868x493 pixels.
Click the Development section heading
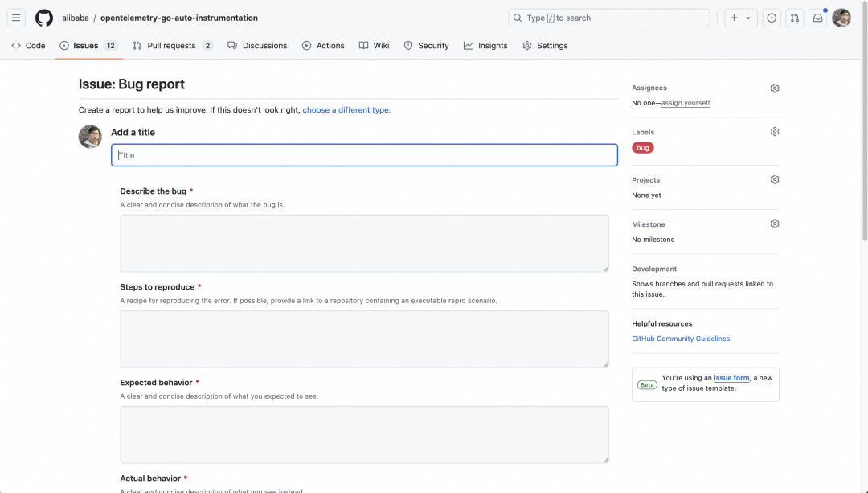(x=654, y=269)
